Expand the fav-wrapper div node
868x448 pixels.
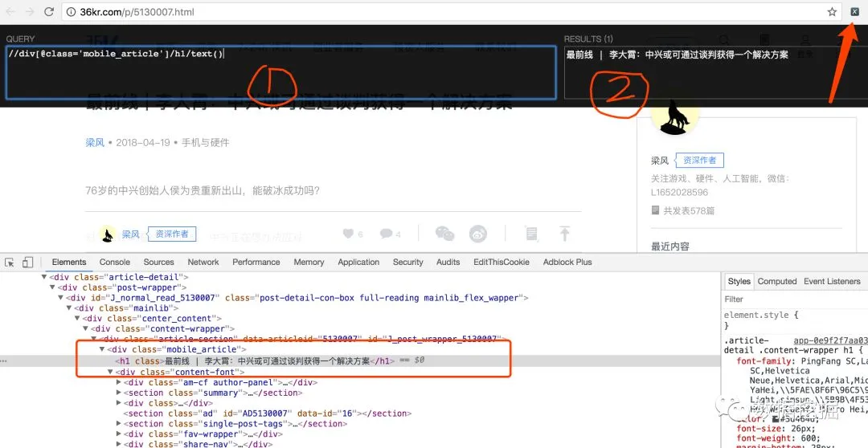(118, 434)
